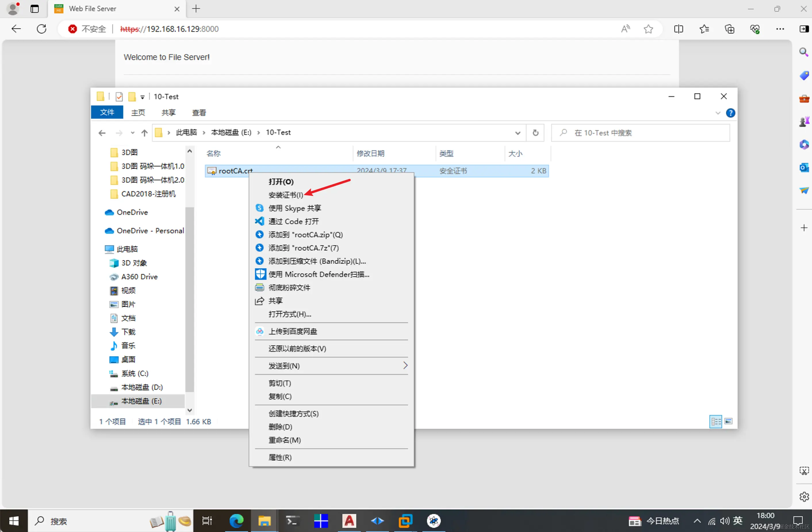Viewport: 812px width, 532px height.
Task: Choose 复制(C) from the context menu
Action: coord(331,397)
